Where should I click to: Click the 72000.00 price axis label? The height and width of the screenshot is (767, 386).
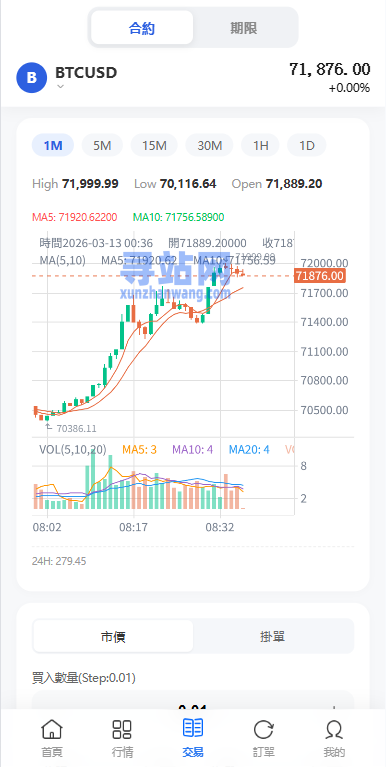pyautogui.click(x=325, y=263)
